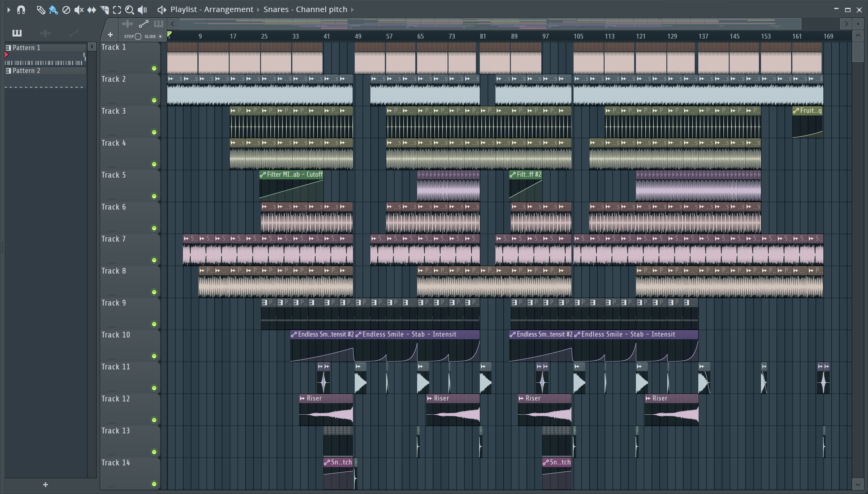Open Track 9 options via its dots
The width and height of the screenshot is (868, 494).
(x=112, y=327)
